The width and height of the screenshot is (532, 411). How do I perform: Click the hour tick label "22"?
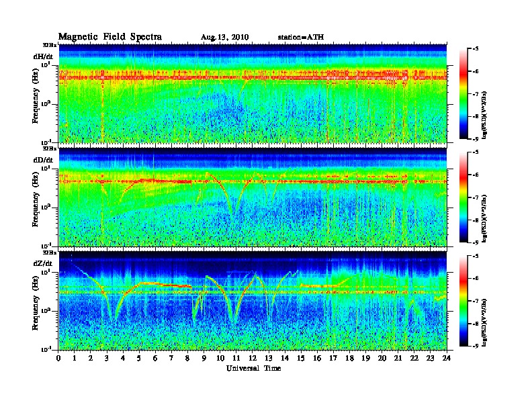tap(414, 358)
